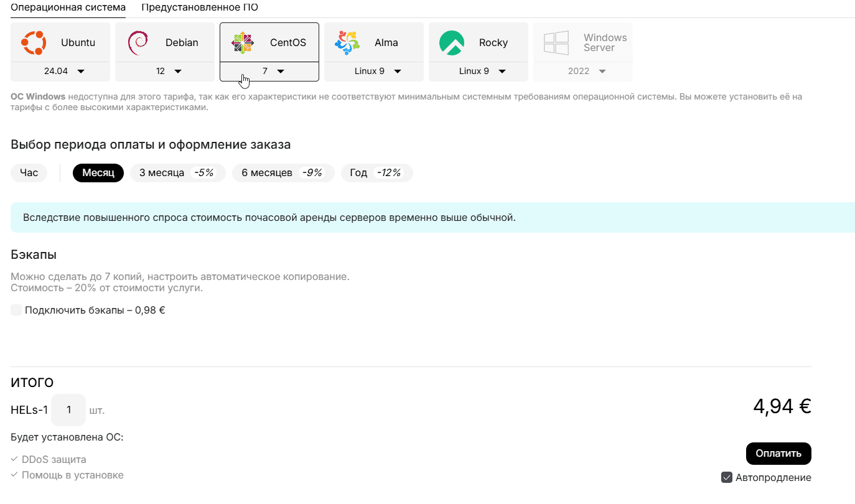The width and height of the screenshot is (855, 504).
Task: Open Debian 12 version dropdown
Action: click(x=165, y=72)
